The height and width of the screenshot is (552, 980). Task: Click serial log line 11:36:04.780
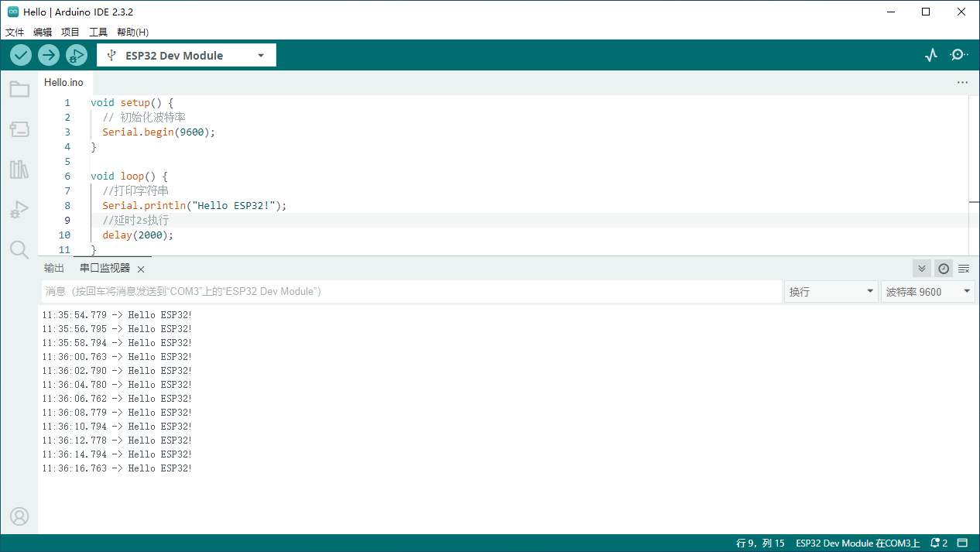point(117,385)
